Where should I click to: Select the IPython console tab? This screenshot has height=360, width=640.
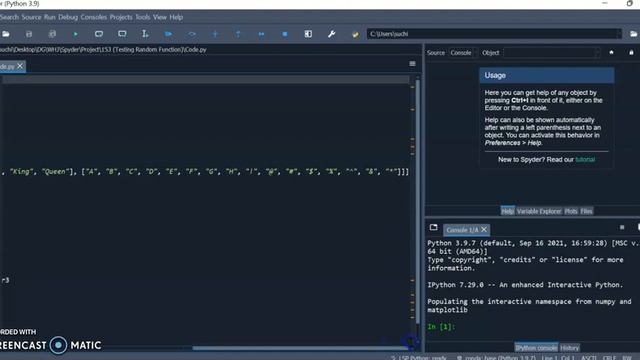click(536, 348)
